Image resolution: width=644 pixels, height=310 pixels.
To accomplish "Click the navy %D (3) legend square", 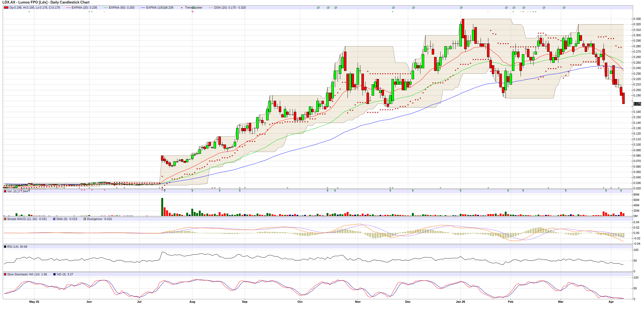I will tap(54, 274).
